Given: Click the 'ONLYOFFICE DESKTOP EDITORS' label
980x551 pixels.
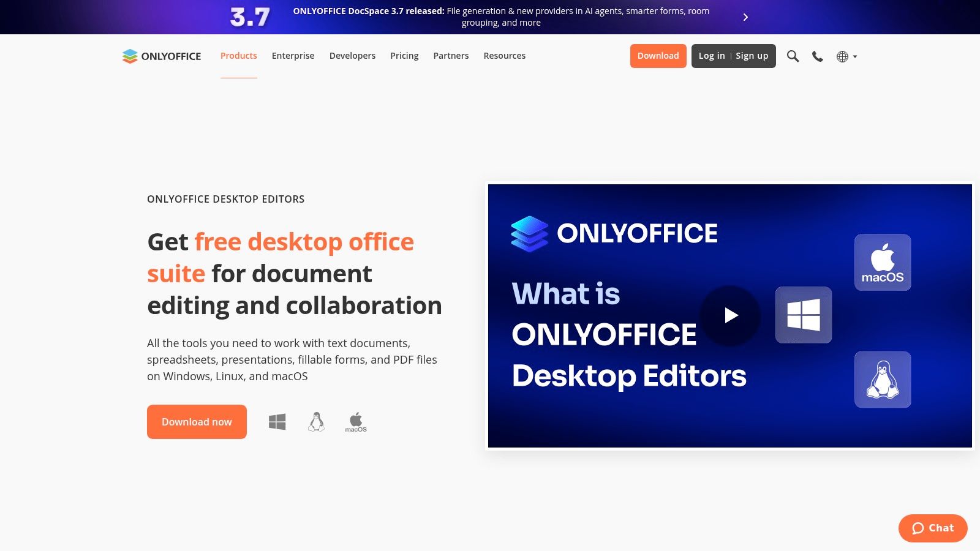Looking at the screenshot, I should (x=225, y=199).
